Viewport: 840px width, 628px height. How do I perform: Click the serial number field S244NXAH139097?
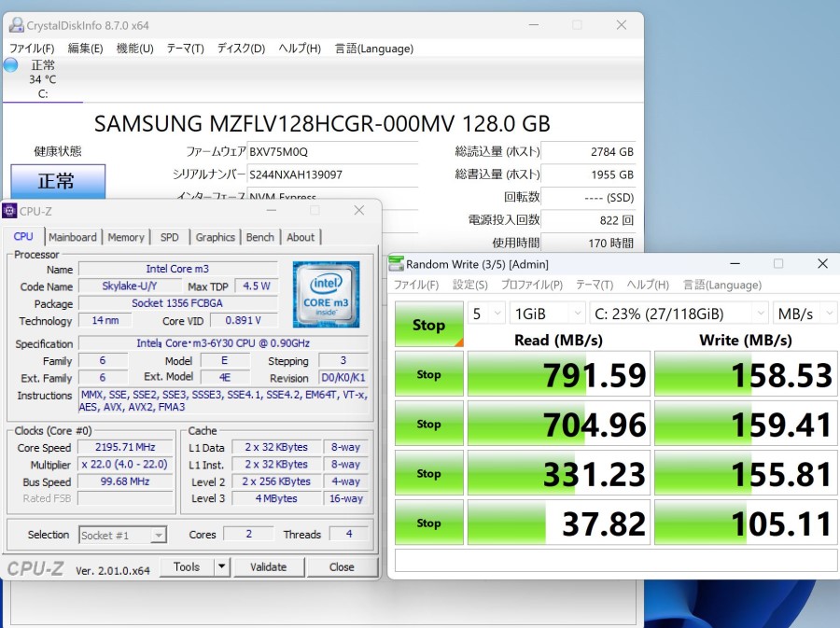coord(332,174)
